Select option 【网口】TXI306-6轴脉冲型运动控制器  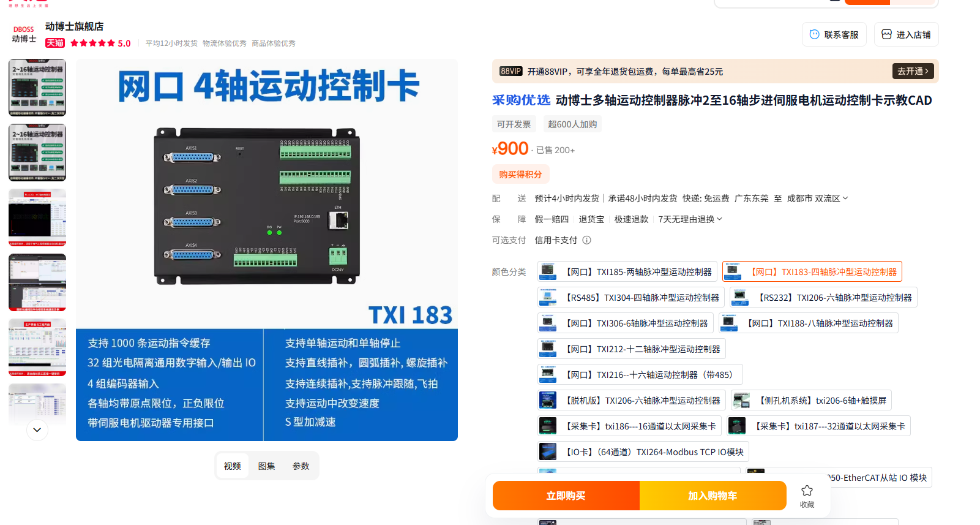tap(626, 323)
